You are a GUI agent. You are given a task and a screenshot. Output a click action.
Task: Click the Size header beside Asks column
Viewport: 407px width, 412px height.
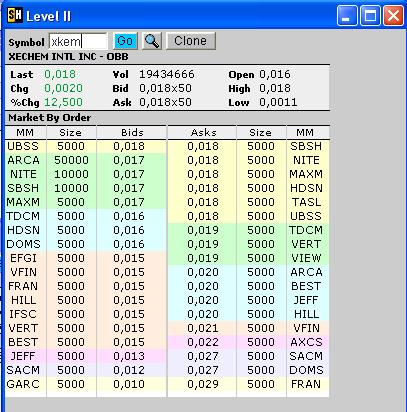(260, 132)
